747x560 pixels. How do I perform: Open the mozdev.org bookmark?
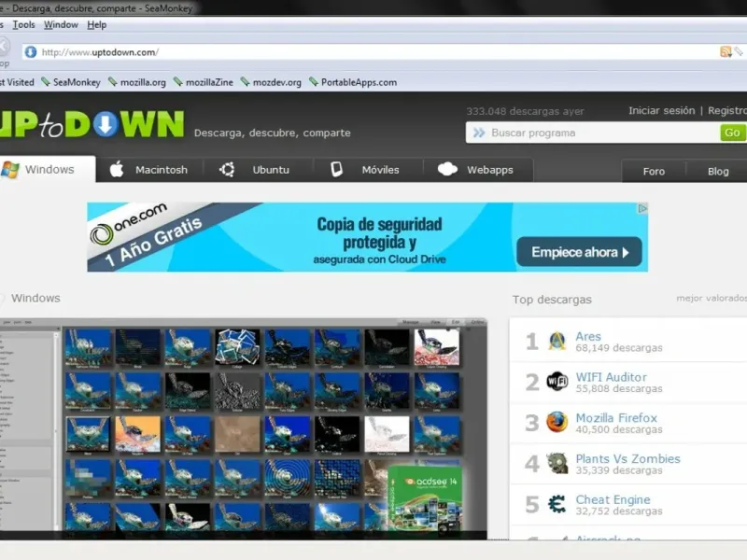pos(276,82)
